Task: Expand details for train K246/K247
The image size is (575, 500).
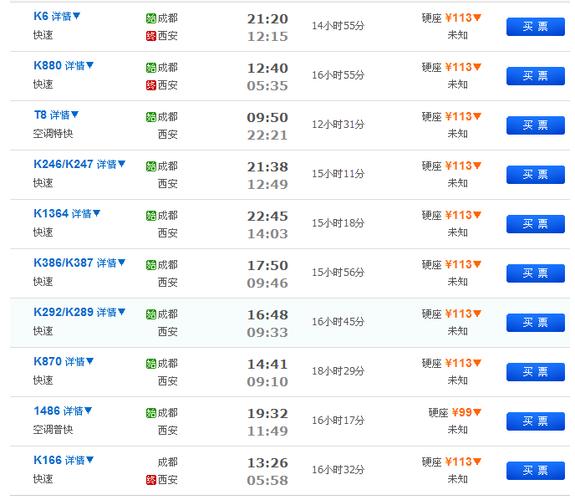Action: tap(111, 164)
